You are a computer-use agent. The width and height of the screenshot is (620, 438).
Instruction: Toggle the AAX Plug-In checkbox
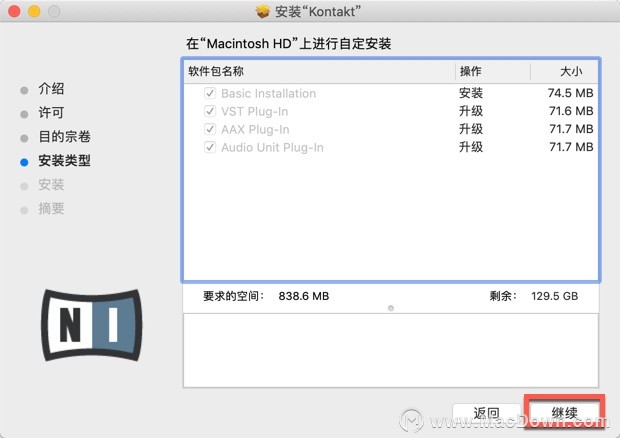pyautogui.click(x=210, y=129)
